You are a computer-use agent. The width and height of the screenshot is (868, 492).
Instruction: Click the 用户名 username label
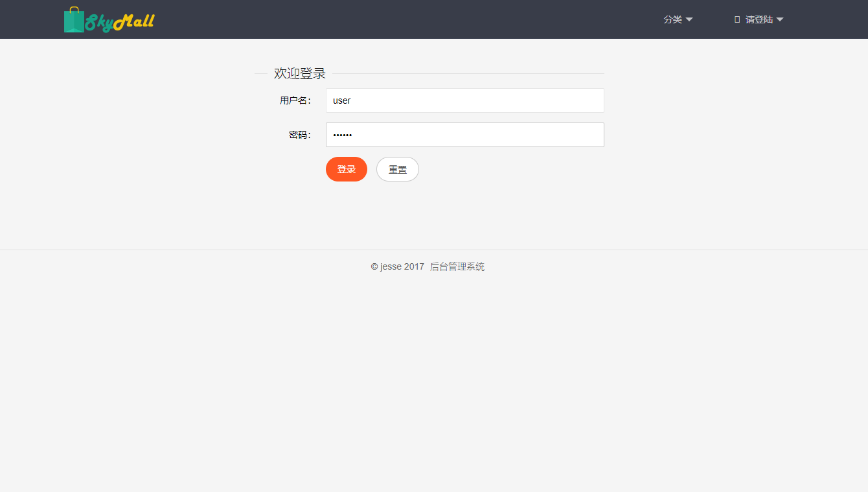coord(295,100)
